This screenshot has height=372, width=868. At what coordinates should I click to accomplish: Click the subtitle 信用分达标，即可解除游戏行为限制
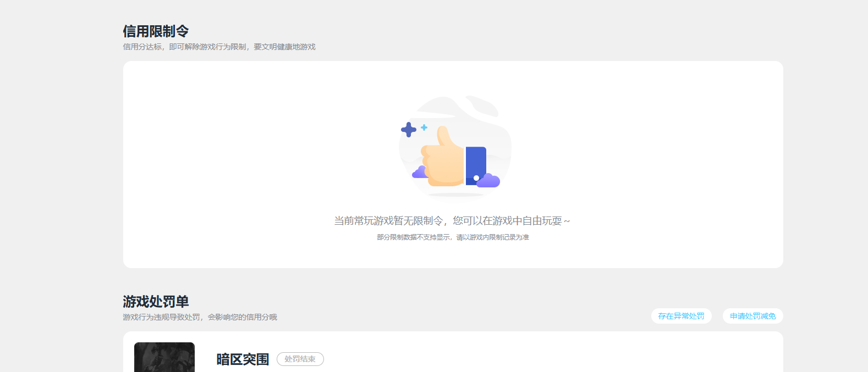click(x=184, y=47)
